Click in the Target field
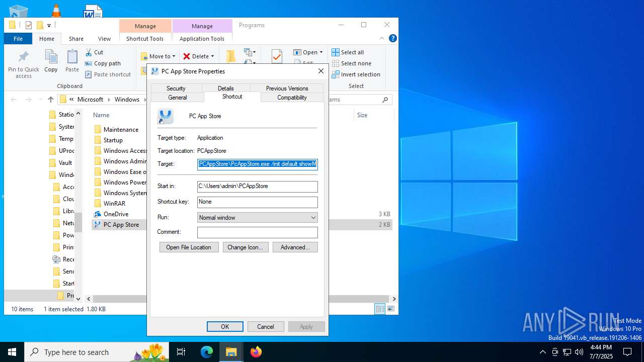This screenshot has height=362, width=644. 258,164
